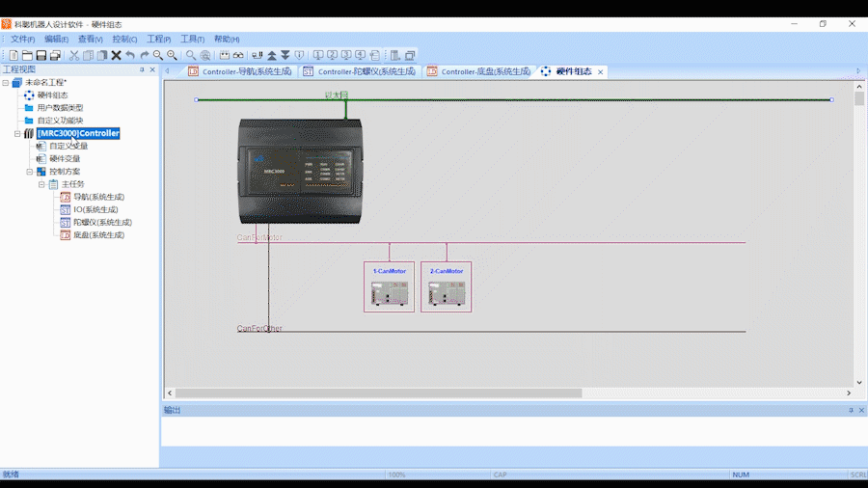Viewport: 868px width, 488px height.
Task: Switch to Controller-陀螺仪(系统生成) tab
Action: point(360,72)
